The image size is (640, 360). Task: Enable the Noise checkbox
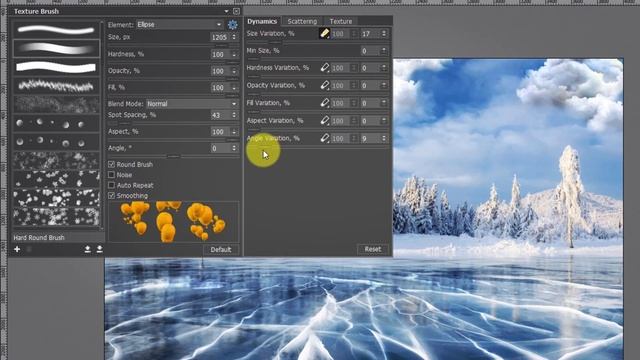(111, 175)
